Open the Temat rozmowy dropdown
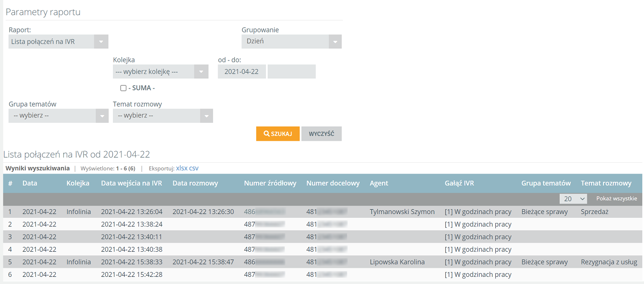This screenshot has height=284, width=644. tap(163, 116)
